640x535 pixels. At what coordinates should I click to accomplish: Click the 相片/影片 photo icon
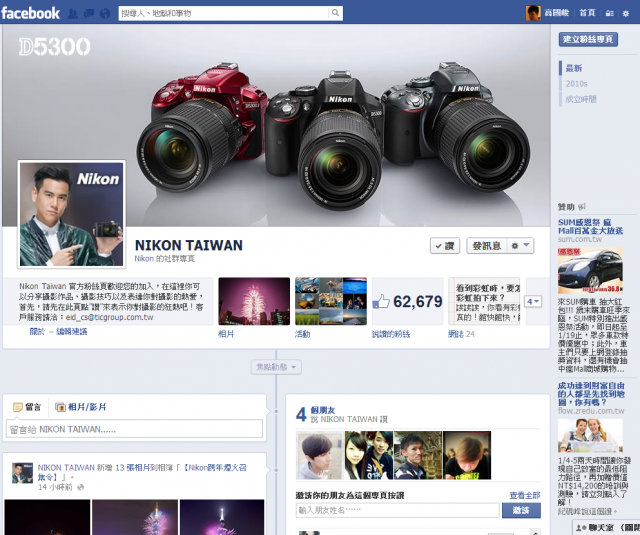(x=60, y=407)
